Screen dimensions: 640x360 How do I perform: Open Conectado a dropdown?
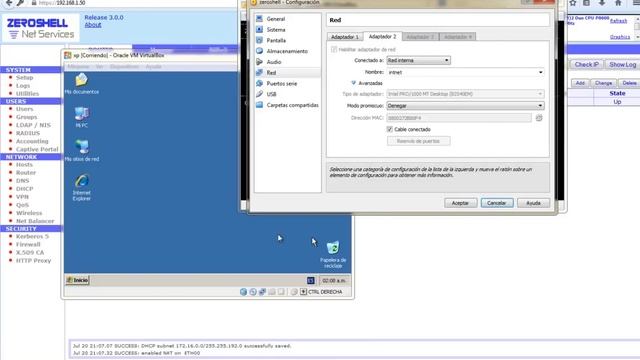[x=418, y=60]
